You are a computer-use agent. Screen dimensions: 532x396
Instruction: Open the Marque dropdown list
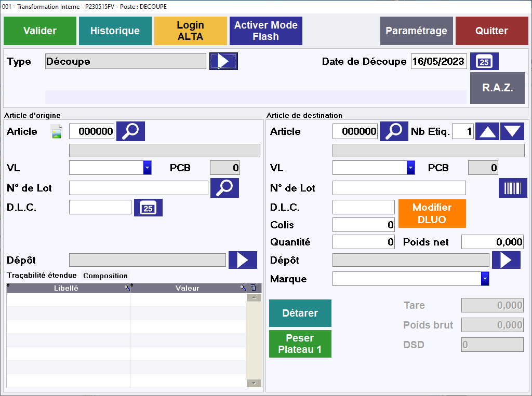point(485,279)
